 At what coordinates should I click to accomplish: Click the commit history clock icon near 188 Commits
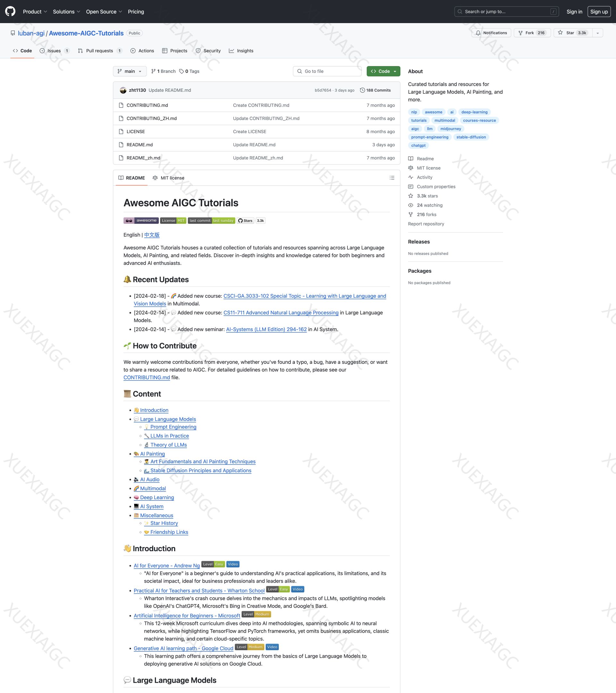pyautogui.click(x=363, y=90)
